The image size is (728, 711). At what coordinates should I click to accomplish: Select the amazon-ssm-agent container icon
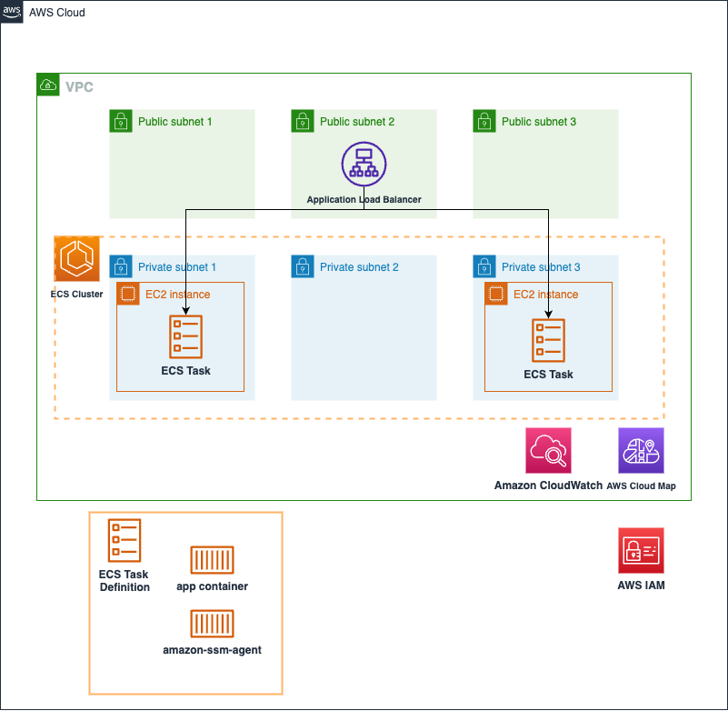point(212,624)
